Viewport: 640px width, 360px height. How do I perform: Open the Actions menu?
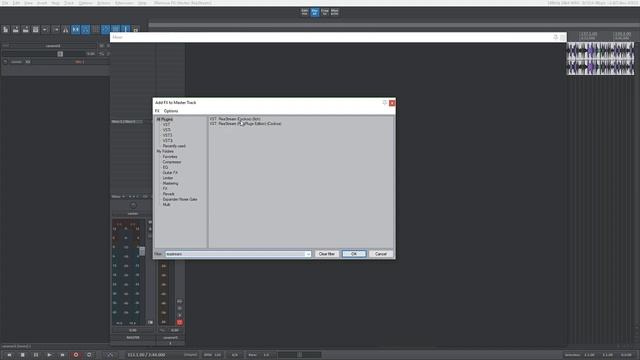click(104, 3)
